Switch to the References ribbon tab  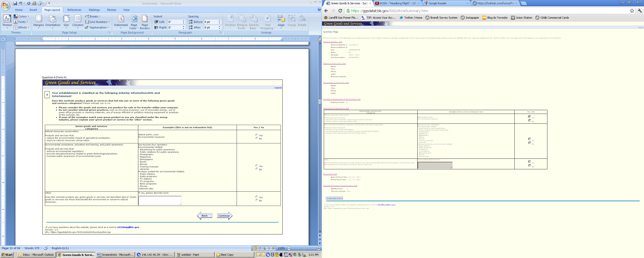click(74, 10)
